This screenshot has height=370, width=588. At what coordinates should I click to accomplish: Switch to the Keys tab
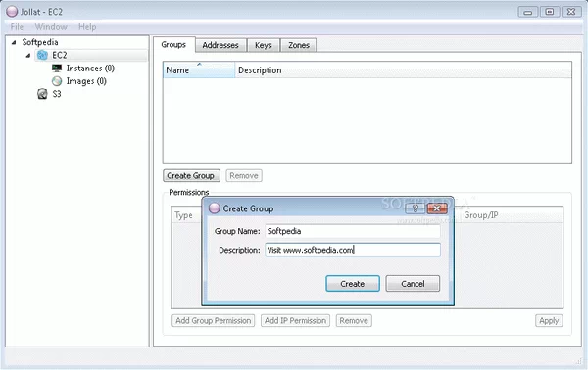click(x=264, y=45)
